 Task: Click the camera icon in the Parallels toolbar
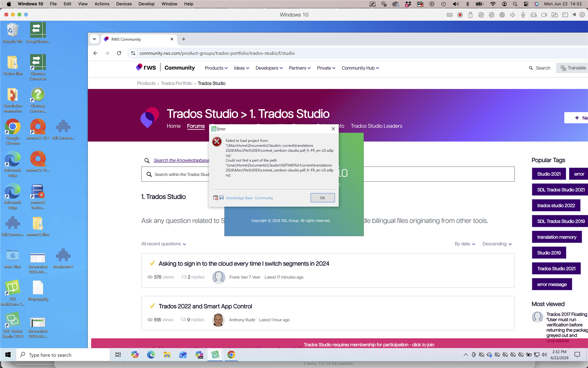[544, 15]
